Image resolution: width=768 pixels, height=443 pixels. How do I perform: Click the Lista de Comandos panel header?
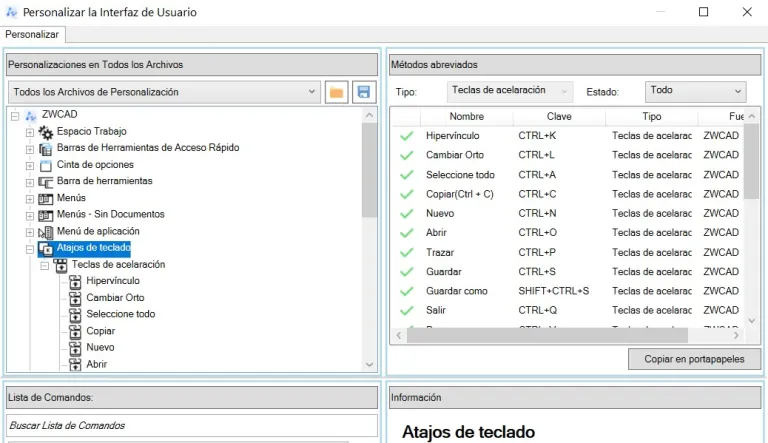192,397
